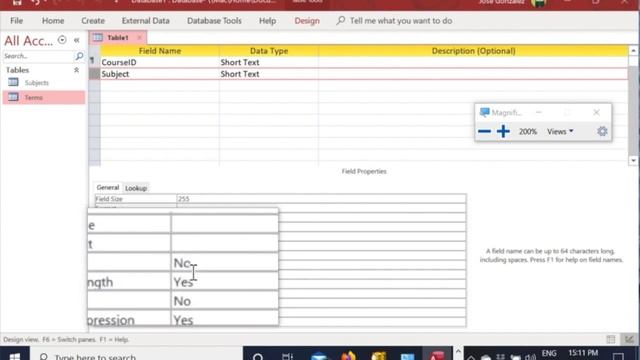Open the External Data tab
This screenshot has width=640, height=360.
145,21
